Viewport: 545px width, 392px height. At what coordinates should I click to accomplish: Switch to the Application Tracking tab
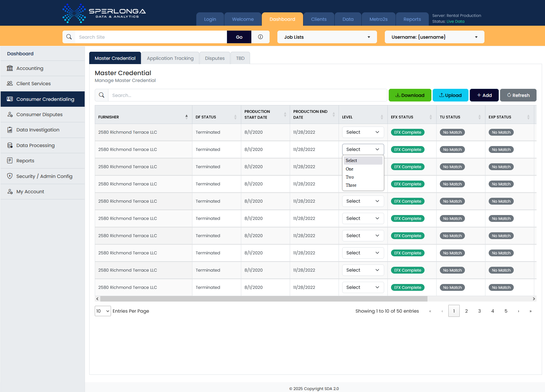click(x=170, y=58)
